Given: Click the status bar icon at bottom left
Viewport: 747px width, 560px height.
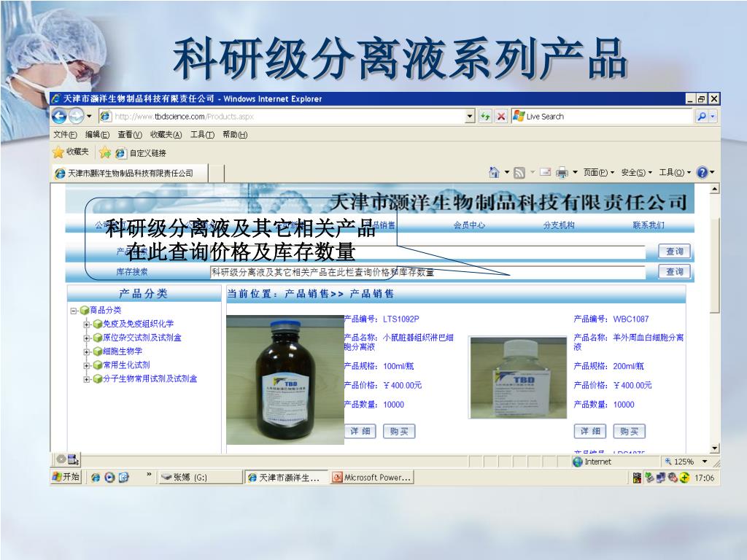Looking at the screenshot, I should coord(74,459).
